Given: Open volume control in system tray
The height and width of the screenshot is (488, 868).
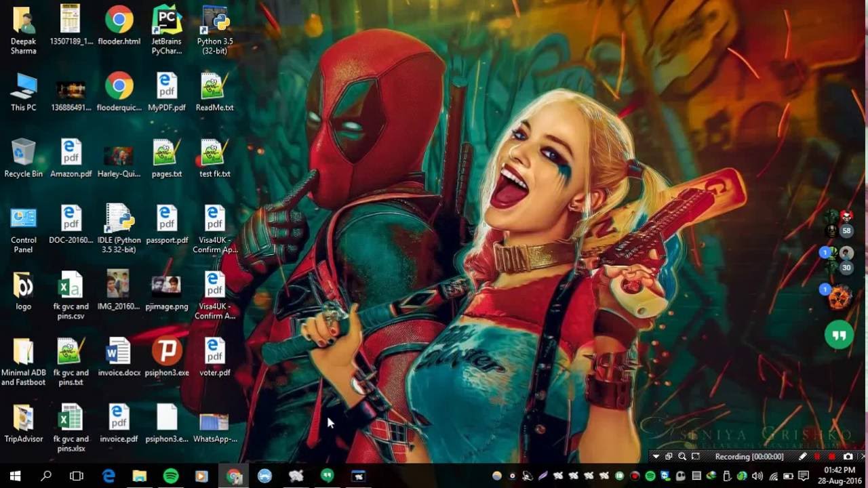Looking at the screenshot, I should click(757, 476).
